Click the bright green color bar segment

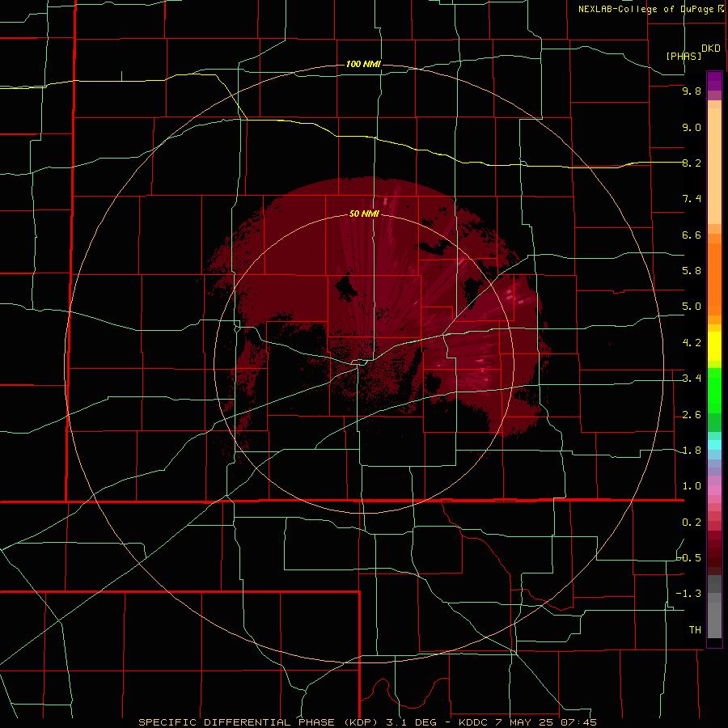714,391
